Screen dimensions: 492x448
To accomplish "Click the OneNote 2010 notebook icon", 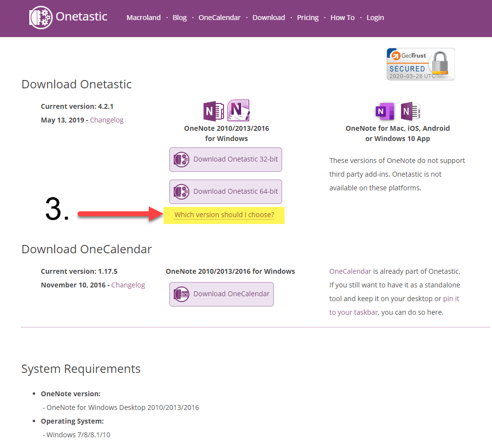I will [239, 110].
